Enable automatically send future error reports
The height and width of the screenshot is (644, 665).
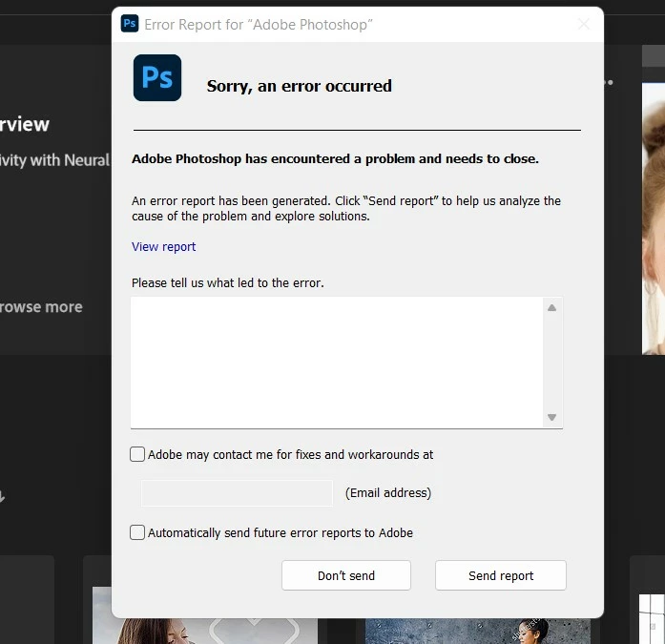point(137,532)
